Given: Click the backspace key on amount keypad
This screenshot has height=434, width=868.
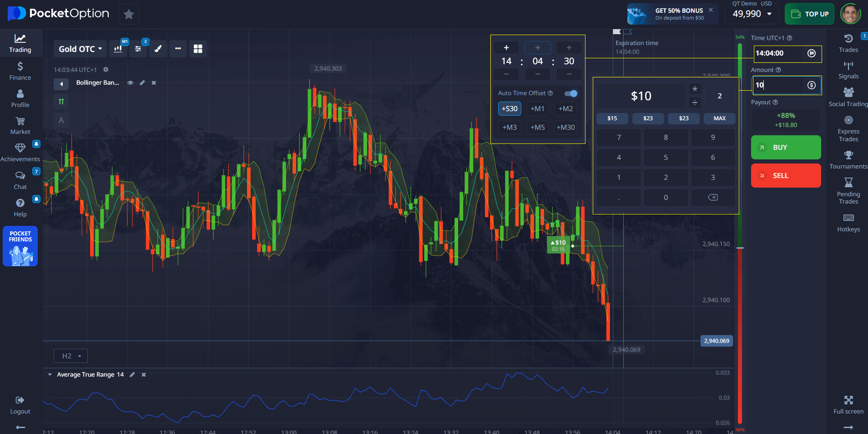Looking at the screenshot, I should (x=712, y=197).
